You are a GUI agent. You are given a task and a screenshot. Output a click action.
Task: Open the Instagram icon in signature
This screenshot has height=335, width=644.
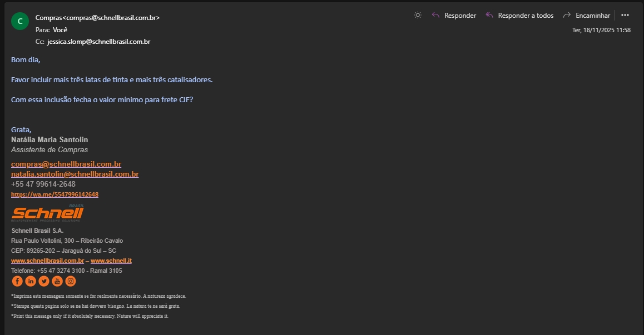[x=71, y=281]
